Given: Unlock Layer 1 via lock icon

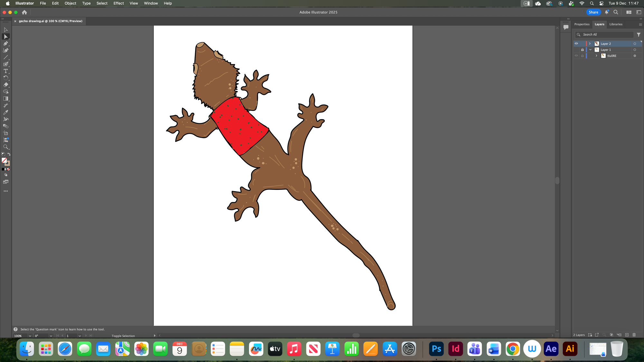Looking at the screenshot, I should [582, 50].
